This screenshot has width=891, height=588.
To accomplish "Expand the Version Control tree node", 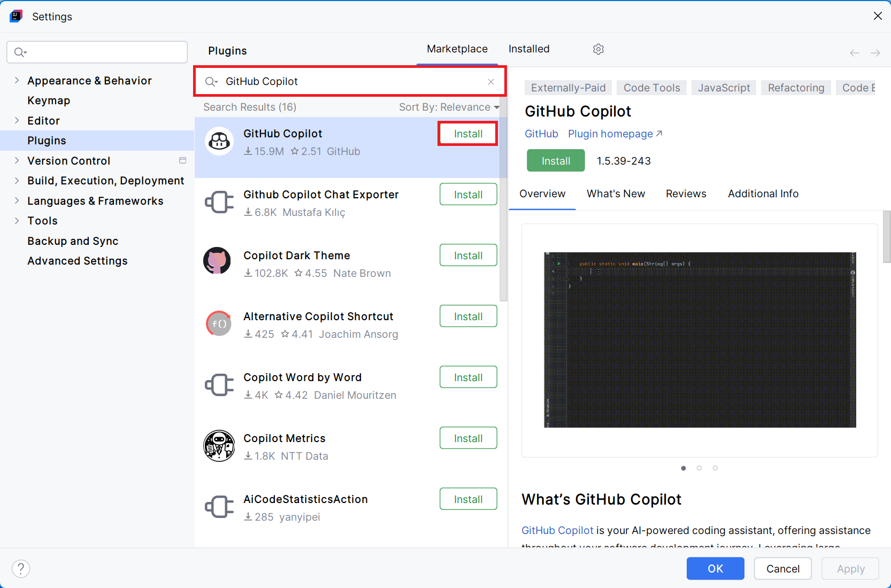I will 17,161.
